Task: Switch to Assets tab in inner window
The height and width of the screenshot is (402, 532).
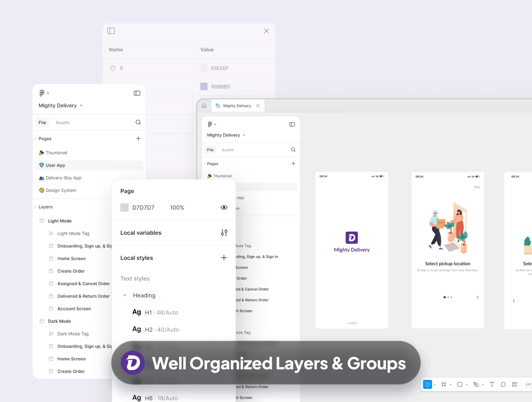Action: (228, 150)
